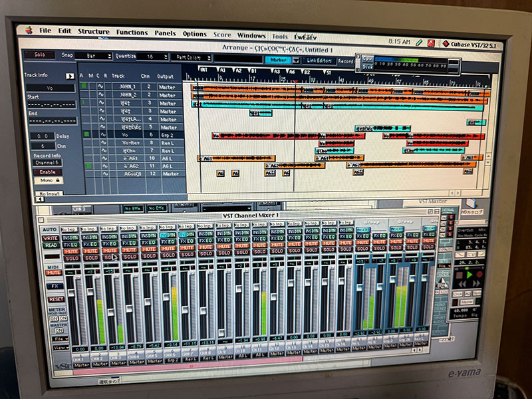The width and height of the screenshot is (532, 399).
Task: Click the cyan Marker button
Action: 278,60
